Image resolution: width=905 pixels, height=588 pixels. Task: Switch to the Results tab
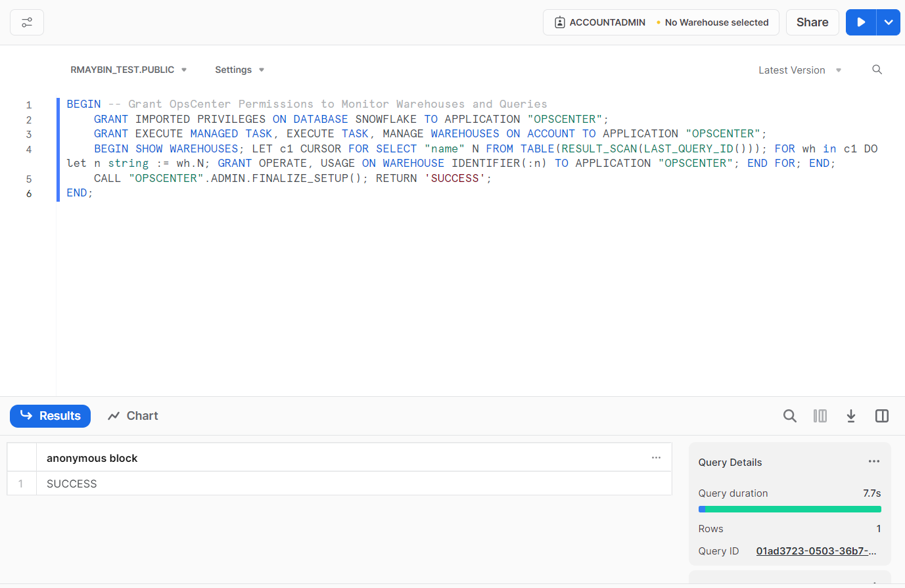point(50,416)
